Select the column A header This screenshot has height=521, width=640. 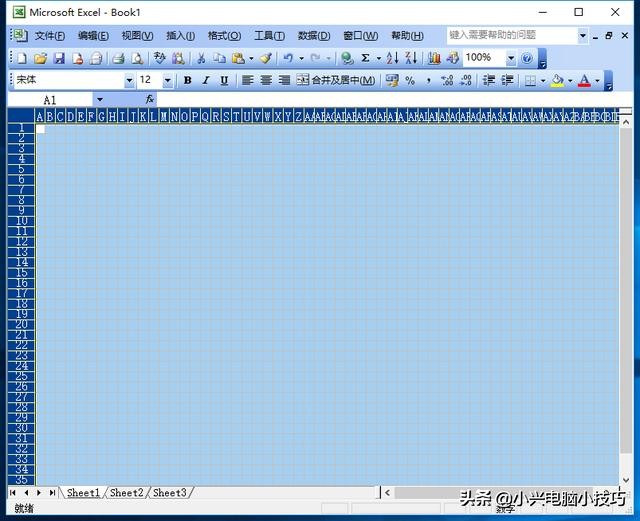[40, 117]
